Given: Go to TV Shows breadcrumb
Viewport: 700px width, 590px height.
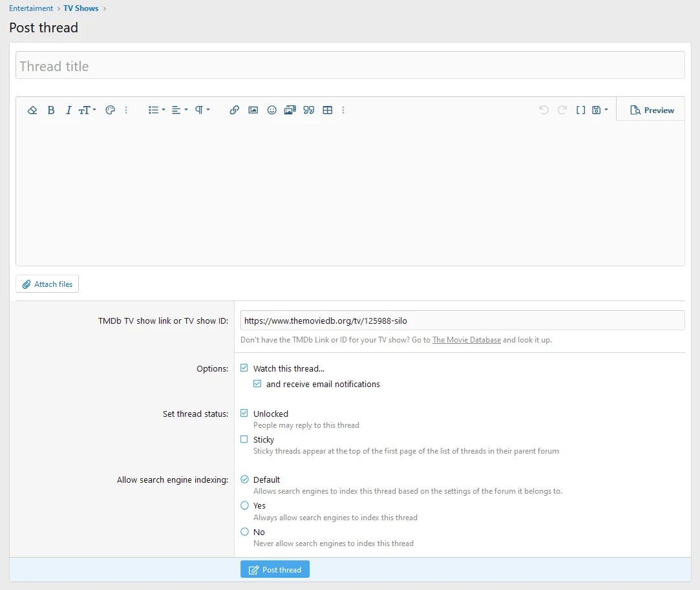Looking at the screenshot, I should pyautogui.click(x=81, y=8).
